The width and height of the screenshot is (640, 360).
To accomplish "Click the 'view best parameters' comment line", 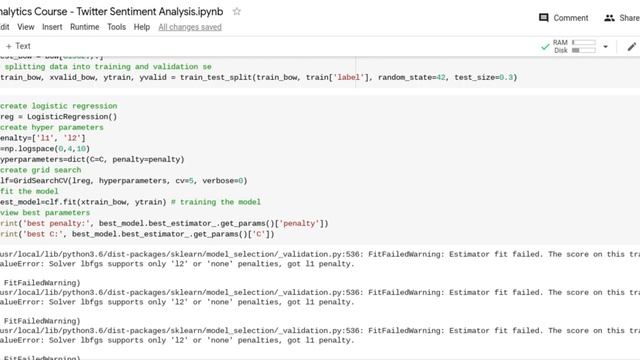I will pyautogui.click(x=45, y=213).
